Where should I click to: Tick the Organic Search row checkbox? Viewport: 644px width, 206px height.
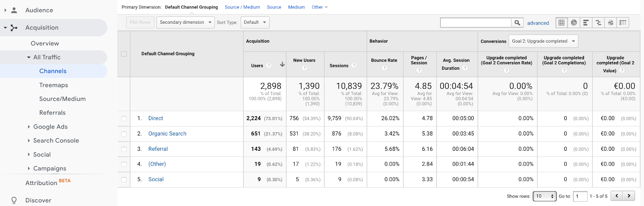click(x=124, y=134)
